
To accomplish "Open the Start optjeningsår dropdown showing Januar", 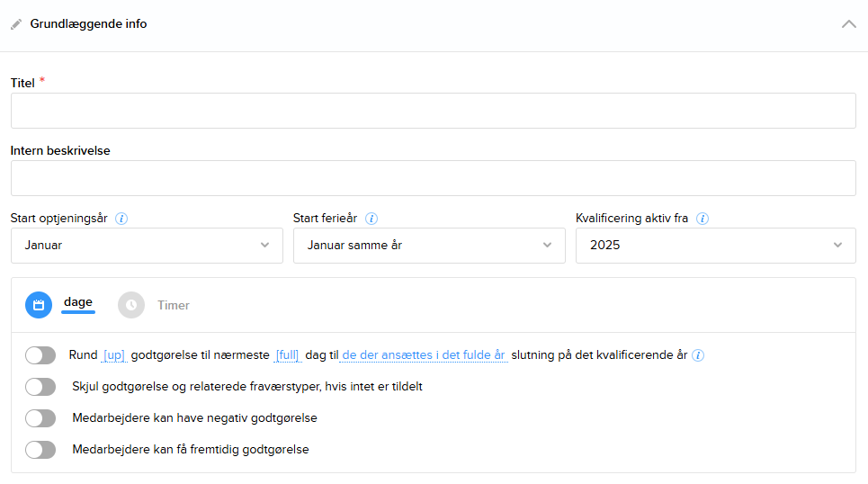I will pyautogui.click(x=147, y=246).
